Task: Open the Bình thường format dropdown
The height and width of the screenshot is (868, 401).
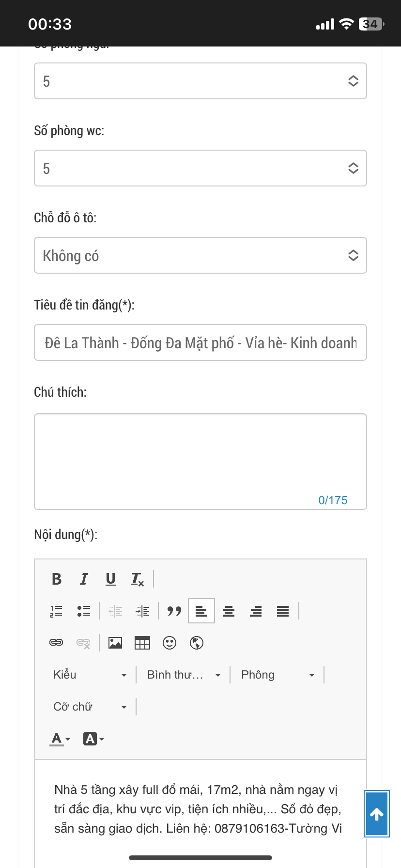Action: tap(184, 675)
